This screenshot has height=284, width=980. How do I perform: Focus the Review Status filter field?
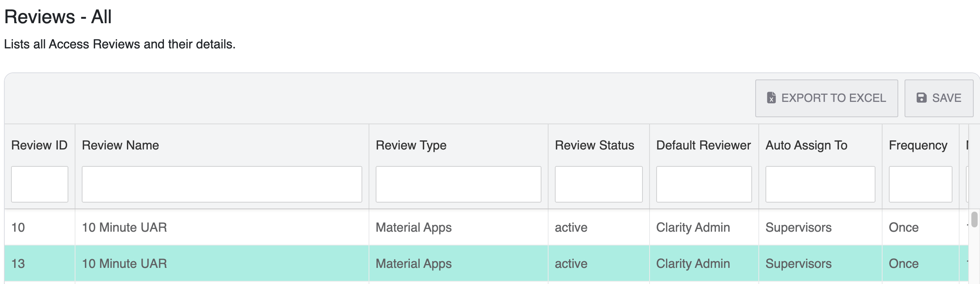point(598,184)
